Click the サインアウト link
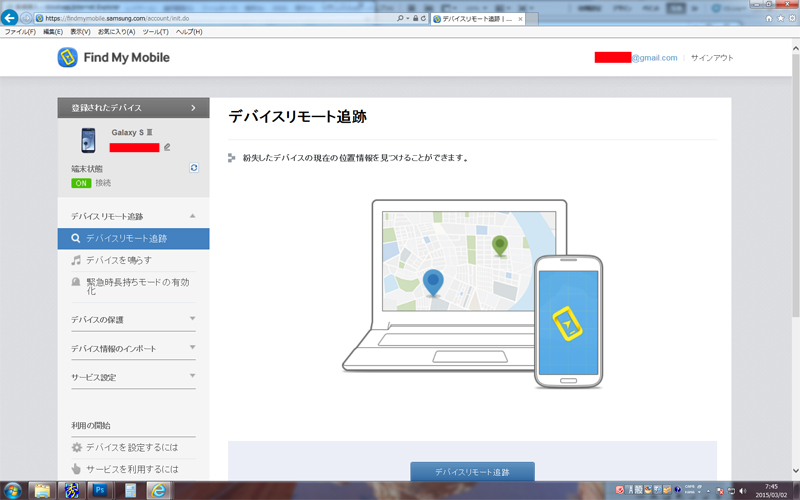Viewport: 800px width, 500px height. [712, 58]
